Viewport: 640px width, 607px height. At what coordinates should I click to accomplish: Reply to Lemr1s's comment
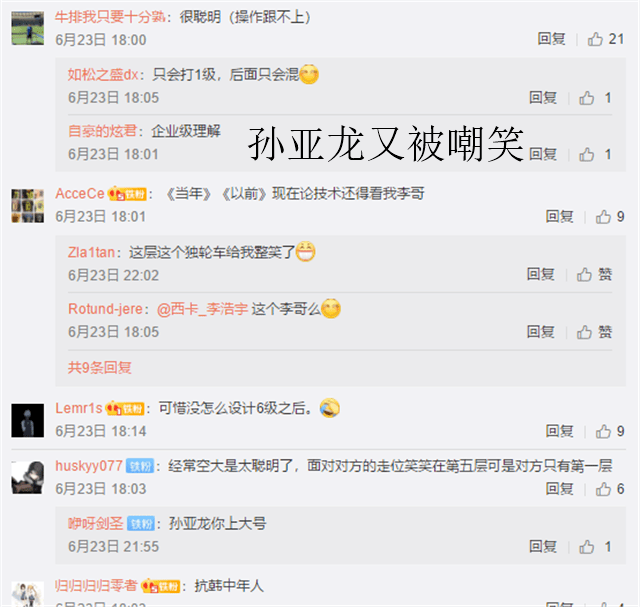560,431
